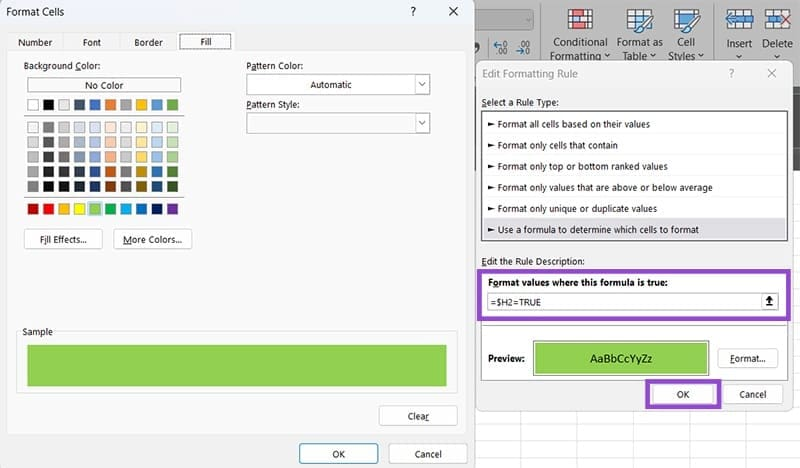
Task: Click the Format Cells help question mark
Action: click(414, 11)
